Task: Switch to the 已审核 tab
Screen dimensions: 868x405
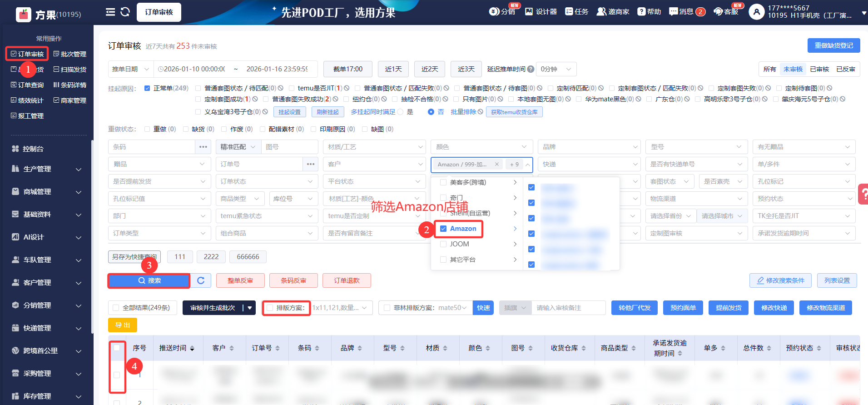Action: pyautogui.click(x=819, y=69)
